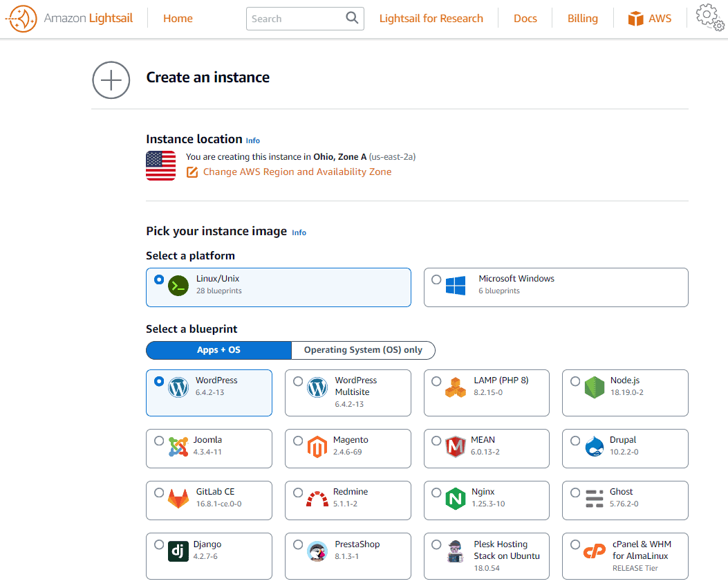The image size is (728, 588).
Task: Click the Info link next to Instance location
Action: pos(252,140)
